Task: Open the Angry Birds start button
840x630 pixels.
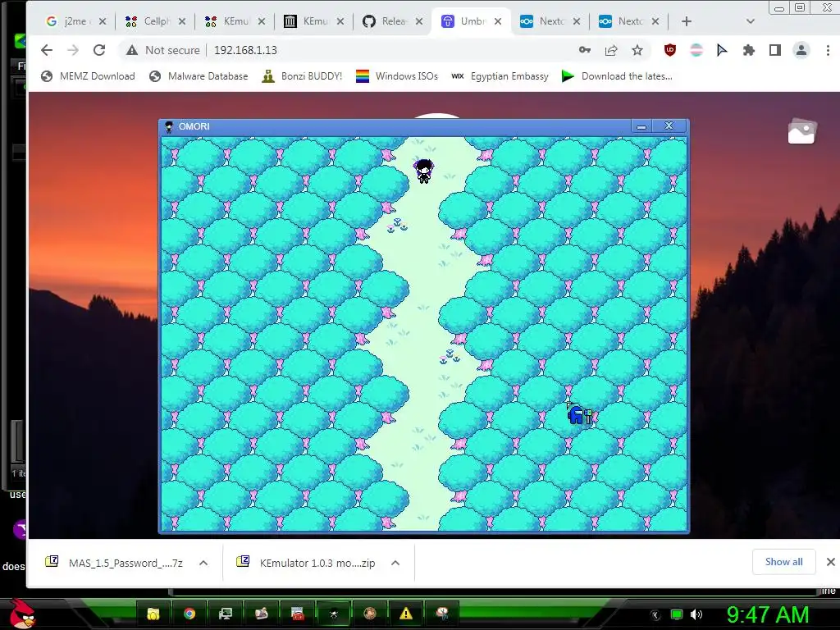Action: [x=22, y=613]
